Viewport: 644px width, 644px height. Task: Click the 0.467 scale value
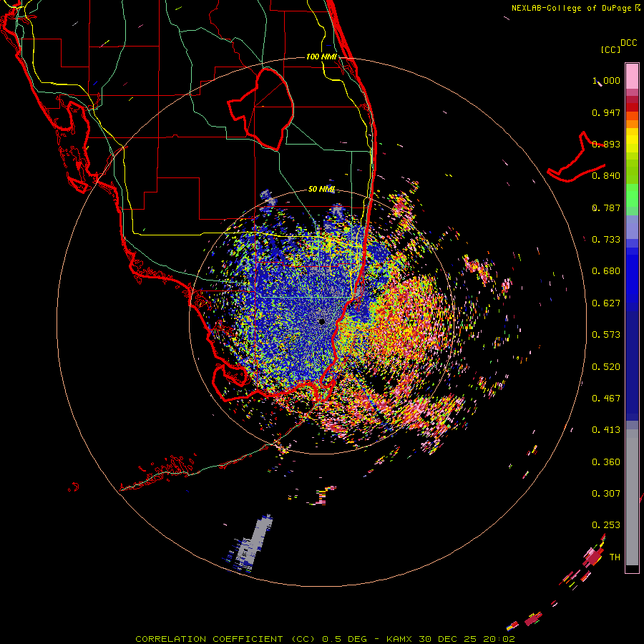pos(606,399)
